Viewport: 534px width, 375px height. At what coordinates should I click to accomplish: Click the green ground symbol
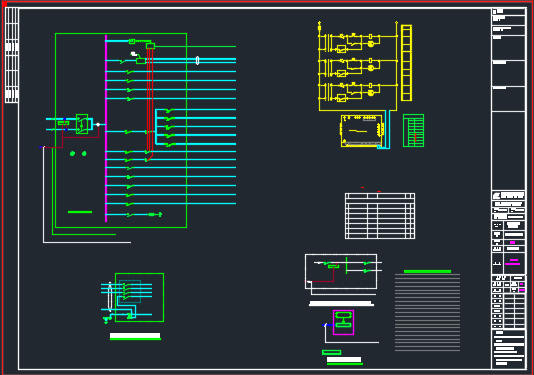point(107,320)
